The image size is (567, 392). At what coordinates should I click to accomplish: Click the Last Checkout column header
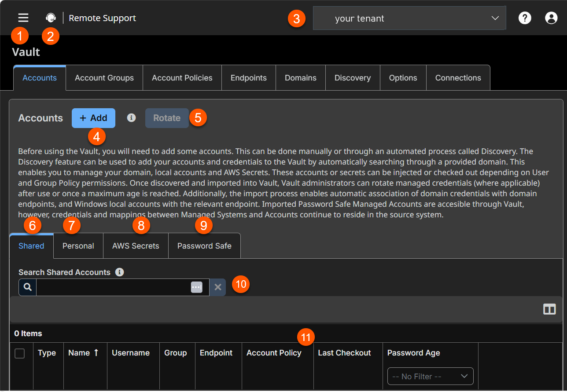[344, 353]
